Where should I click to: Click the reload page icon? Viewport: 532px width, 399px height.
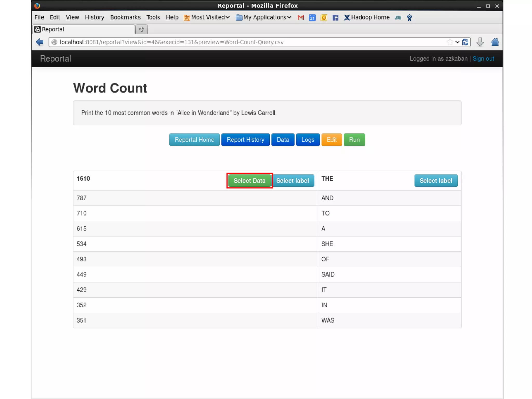point(465,42)
